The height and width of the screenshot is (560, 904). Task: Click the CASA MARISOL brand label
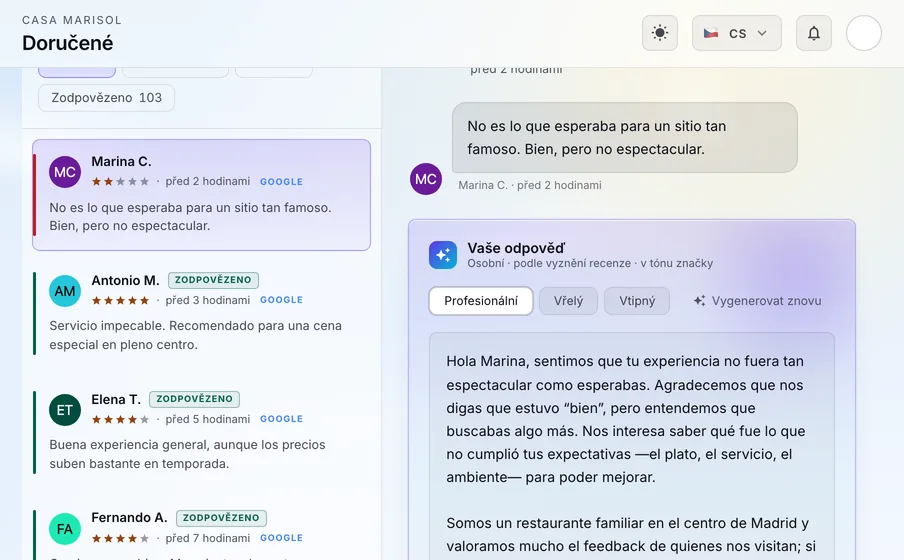(x=72, y=20)
